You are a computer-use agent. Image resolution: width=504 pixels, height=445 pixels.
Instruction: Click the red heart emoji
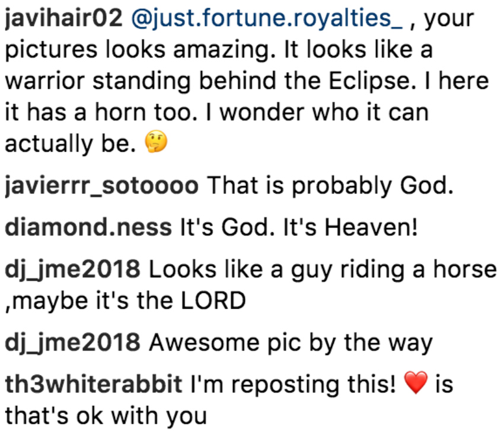coord(416,383)
